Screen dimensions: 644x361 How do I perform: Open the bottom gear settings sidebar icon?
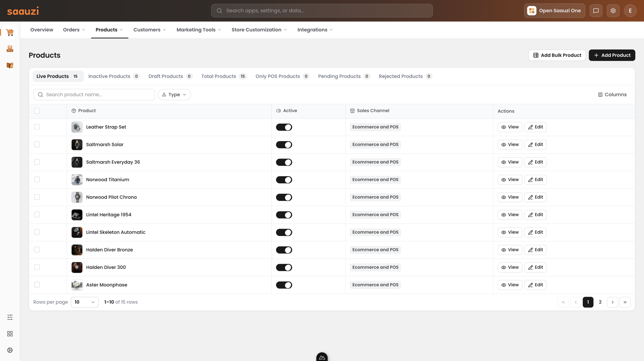tap(10, 350)
